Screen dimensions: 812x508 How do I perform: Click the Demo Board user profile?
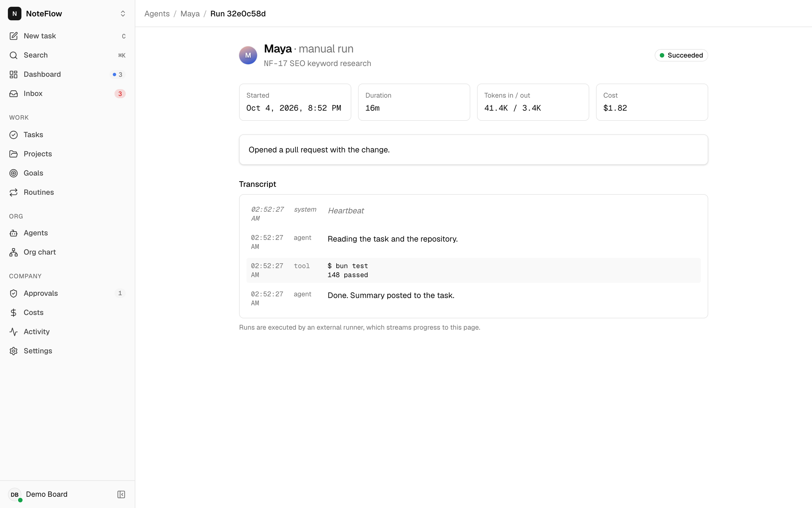[x=38, y=494]
